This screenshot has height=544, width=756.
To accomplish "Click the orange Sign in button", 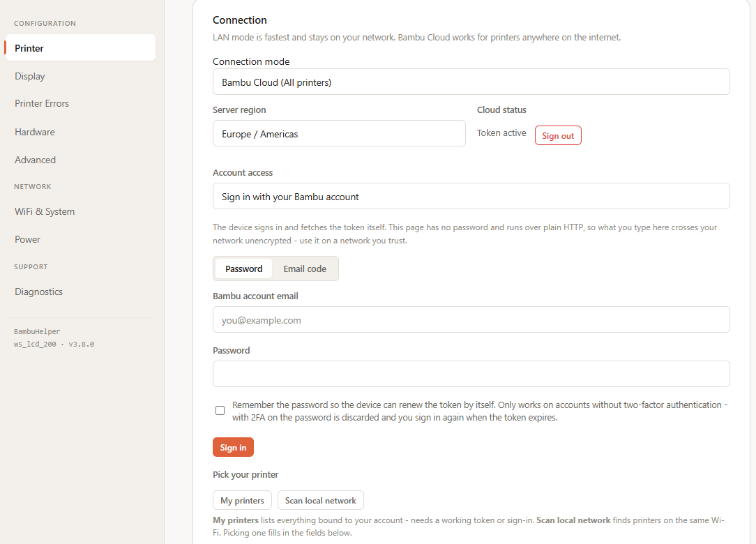I will click(x=233, y=447).
